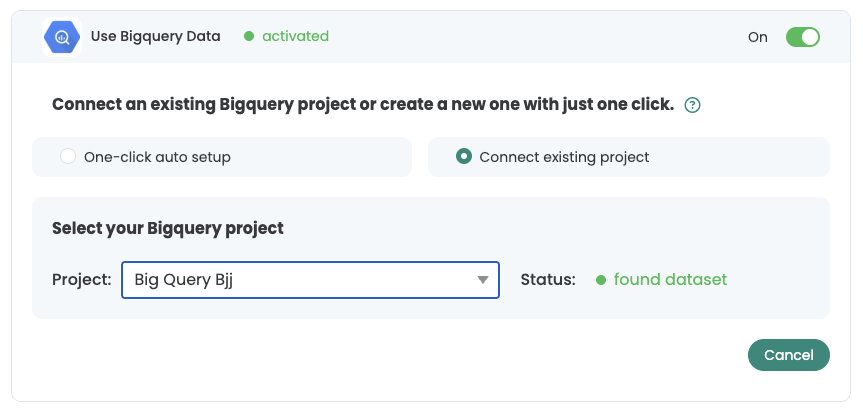Screen dimensions: 863x414
Task: Click the Use Bigquery Data title
Action: [x=155, y=36]
